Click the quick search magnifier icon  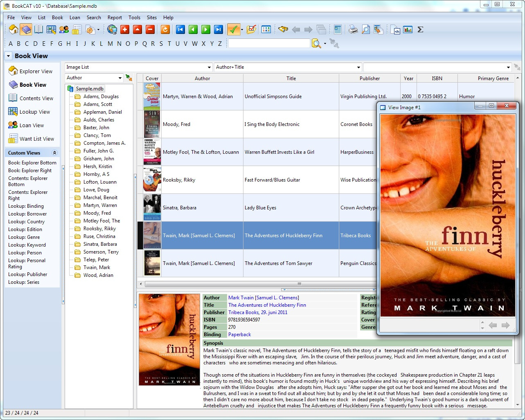coord(316,43)
